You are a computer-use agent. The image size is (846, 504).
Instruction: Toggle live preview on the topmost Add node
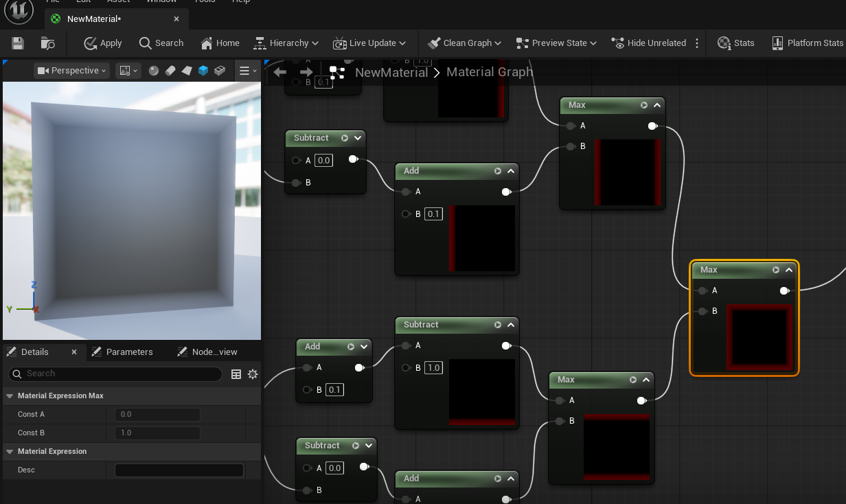tap(498, 171)
